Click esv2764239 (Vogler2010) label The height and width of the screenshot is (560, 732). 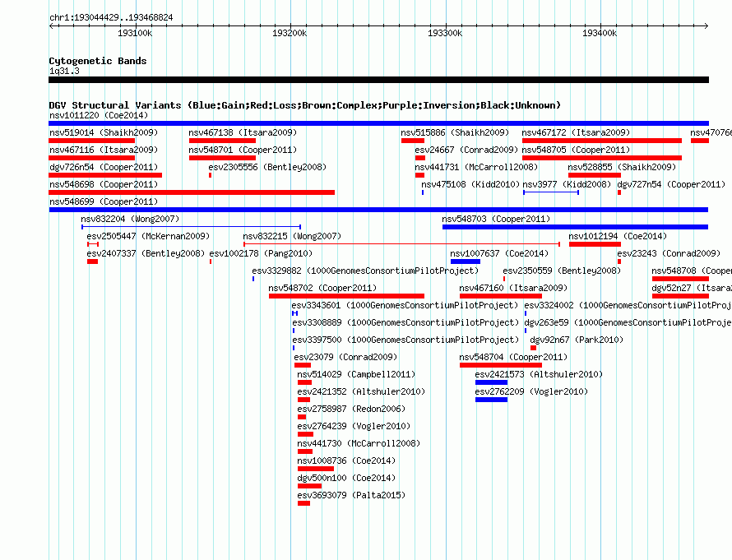point(354,426)
